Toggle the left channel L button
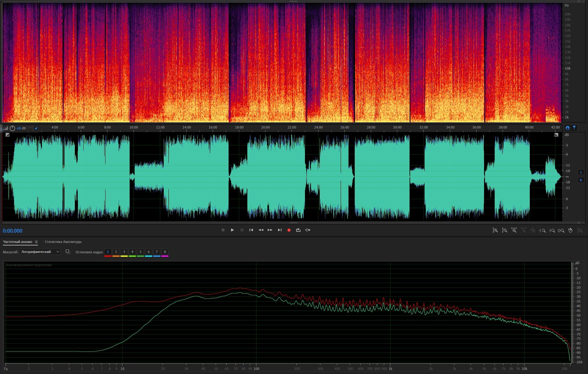Viewport: 588px width, 374px height. [x=581, y=172]
